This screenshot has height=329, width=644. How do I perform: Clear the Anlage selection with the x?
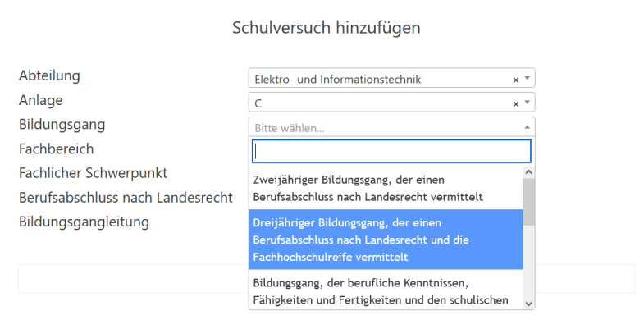point(516,104)
